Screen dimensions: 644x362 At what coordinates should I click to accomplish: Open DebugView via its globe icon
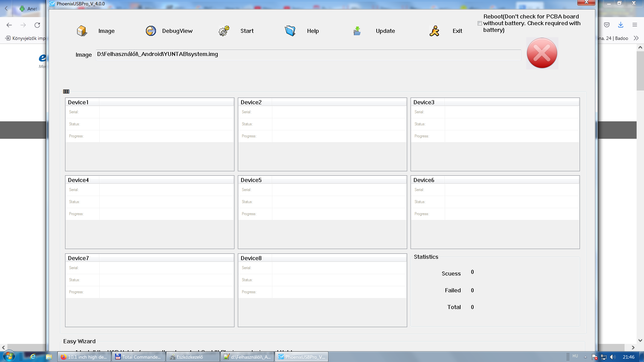click(x=151, y=31)
